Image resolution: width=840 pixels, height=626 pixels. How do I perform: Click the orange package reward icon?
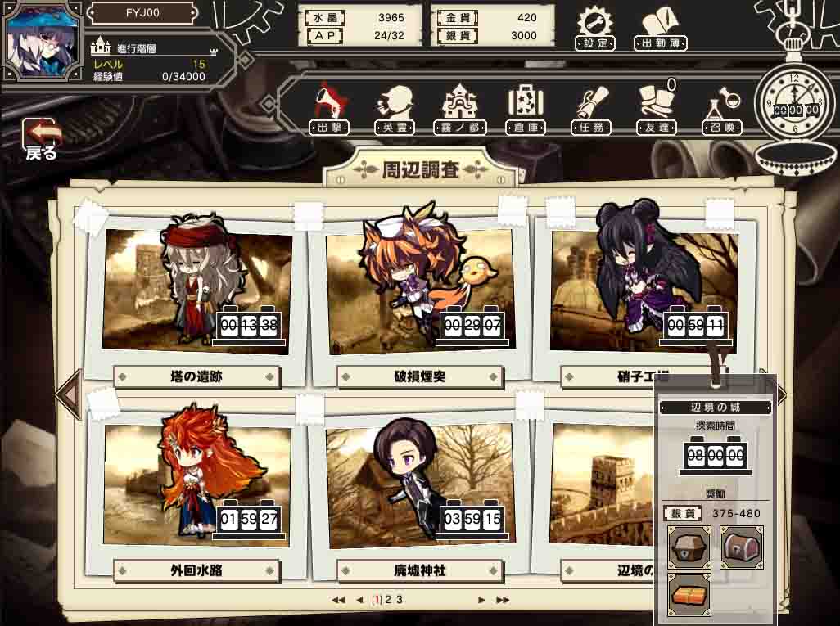[x=689, y=595]
